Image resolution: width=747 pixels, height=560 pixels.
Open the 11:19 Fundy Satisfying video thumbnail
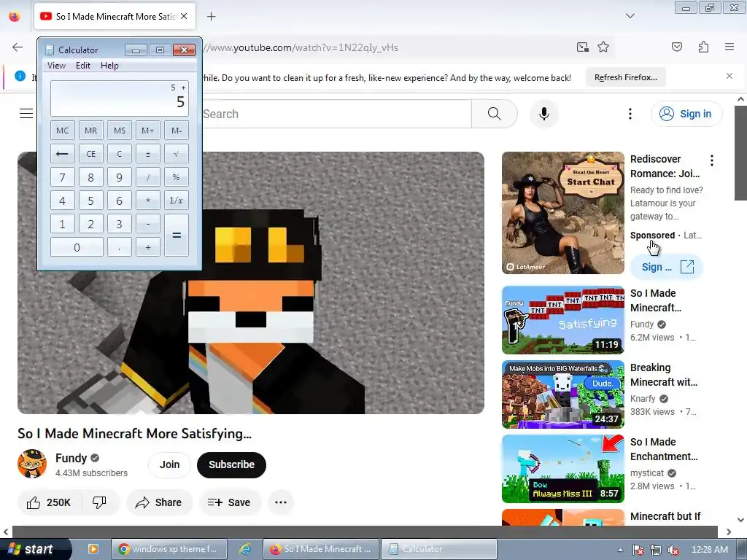(x=562, y=320)
